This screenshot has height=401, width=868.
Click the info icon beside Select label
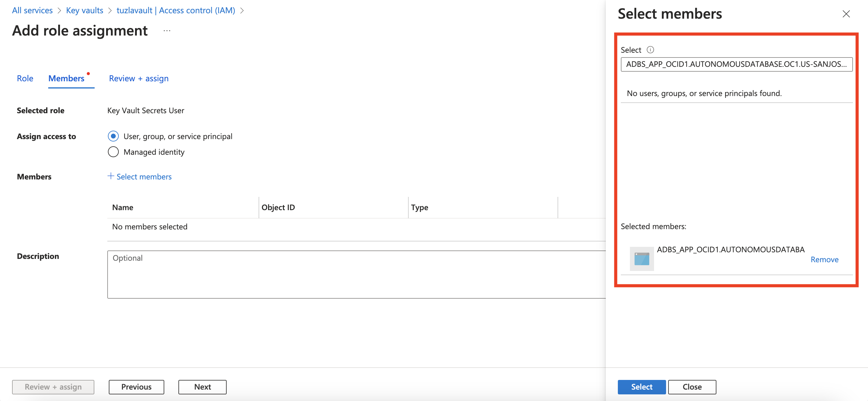(651, 49)
